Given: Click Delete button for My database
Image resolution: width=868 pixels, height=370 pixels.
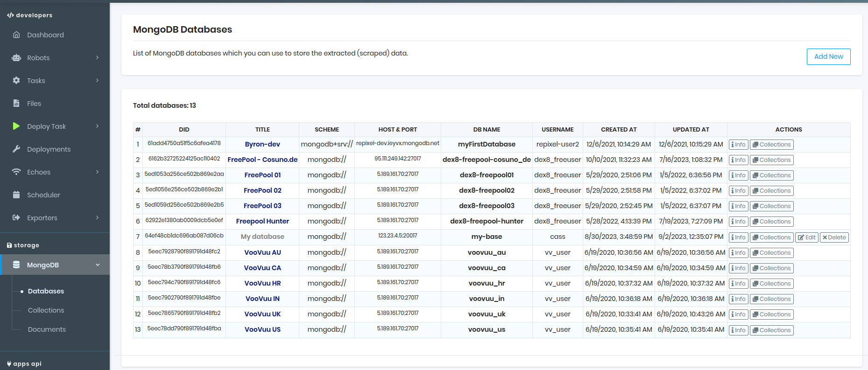Looking at the screenshot, I should tap(834, 237).
